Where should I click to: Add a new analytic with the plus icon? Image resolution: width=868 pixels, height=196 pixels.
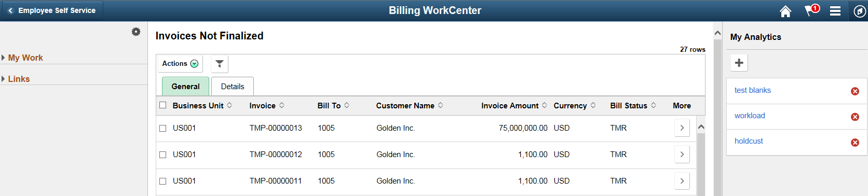[739, 63]
